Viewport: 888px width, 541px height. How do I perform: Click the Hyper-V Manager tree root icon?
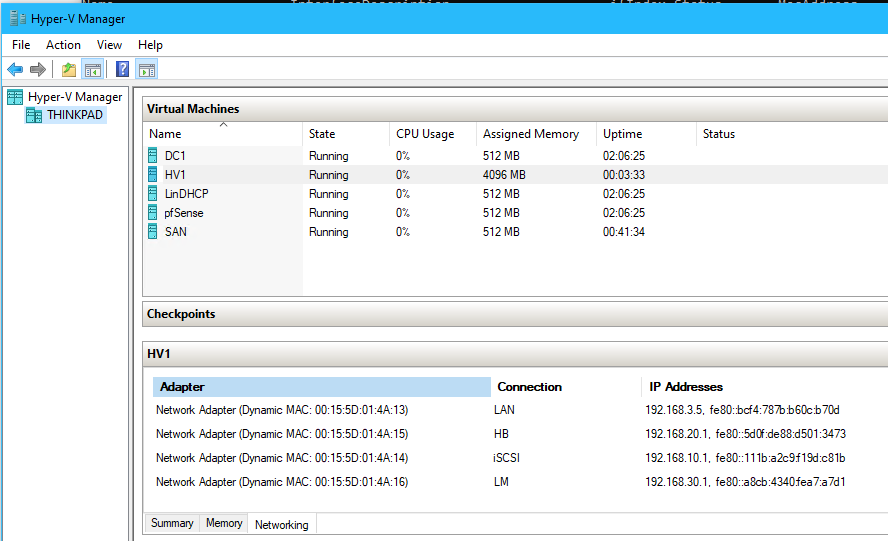coord(15,97)
